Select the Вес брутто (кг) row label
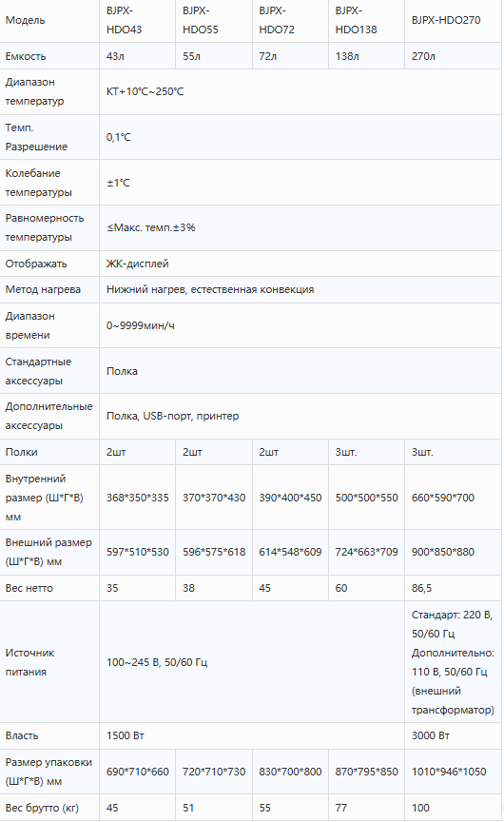 42,808
